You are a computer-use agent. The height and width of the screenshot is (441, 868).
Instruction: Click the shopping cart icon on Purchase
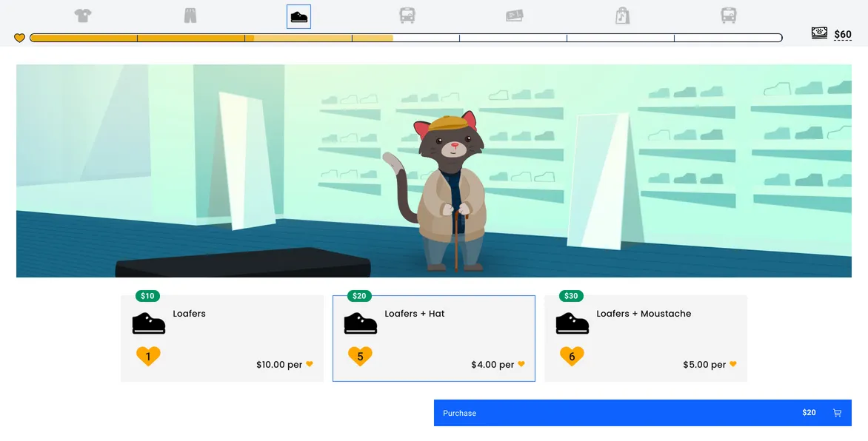837,413
